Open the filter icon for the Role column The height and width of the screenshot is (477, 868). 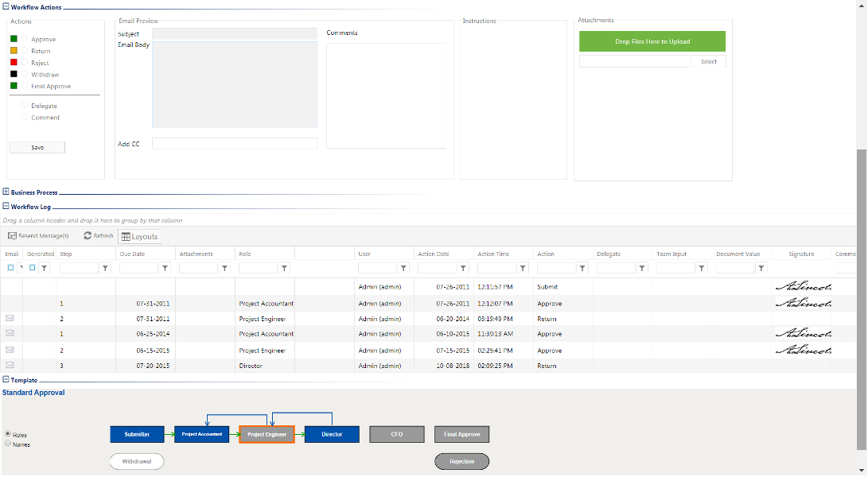click(284, 269)
